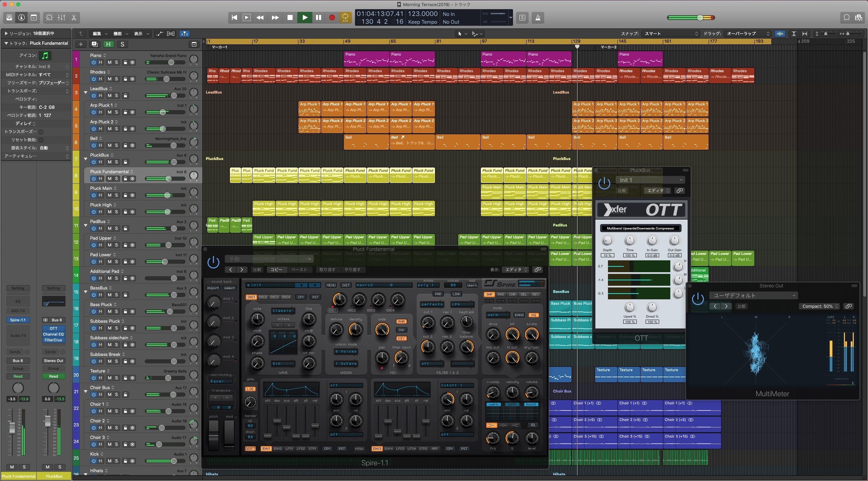Click the add track plus button
Image resolution: width=868 pixels, height=481 pixels.
(81, 44)
